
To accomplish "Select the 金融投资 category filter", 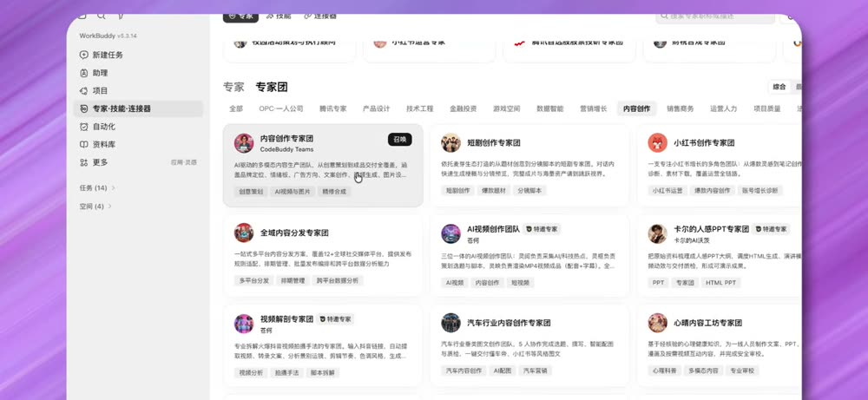I will [464, 109].
